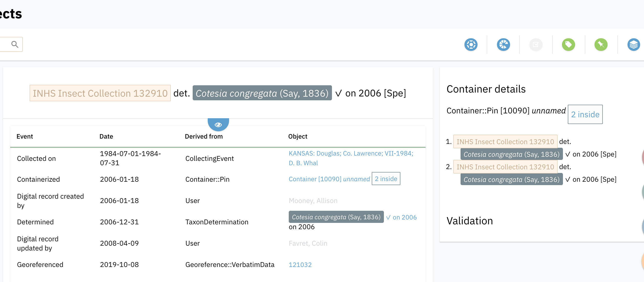Click item 1 INHS badge in Container details

pyautogui.click(x=505, y=141)
